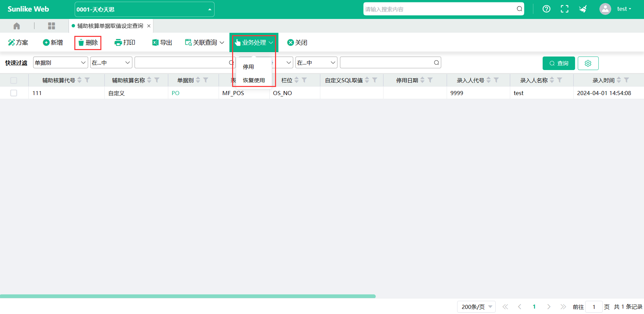Sort by 栏位 column
644x314 pixels.
(x=297, y=80)
